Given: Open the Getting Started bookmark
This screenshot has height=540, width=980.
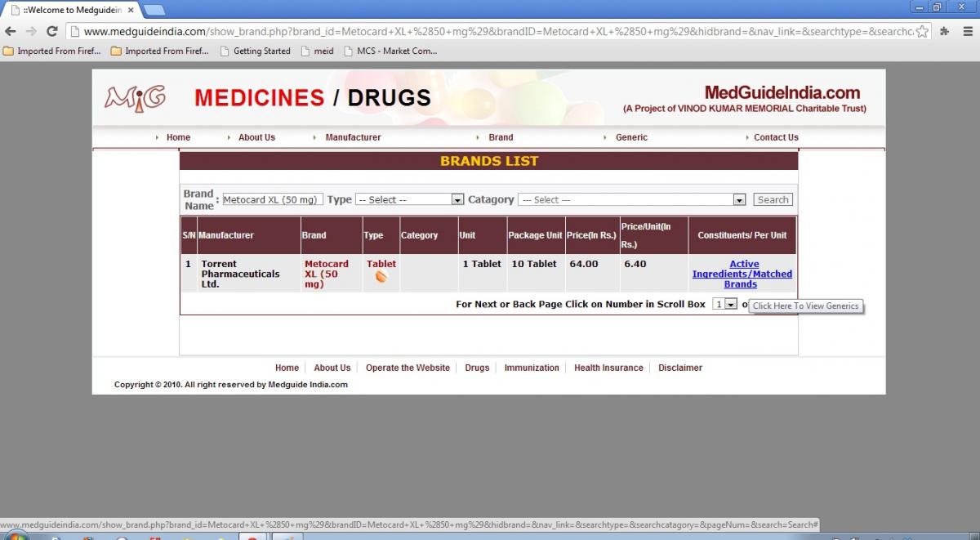Looking at the screenshot, I should coord(261,51).
